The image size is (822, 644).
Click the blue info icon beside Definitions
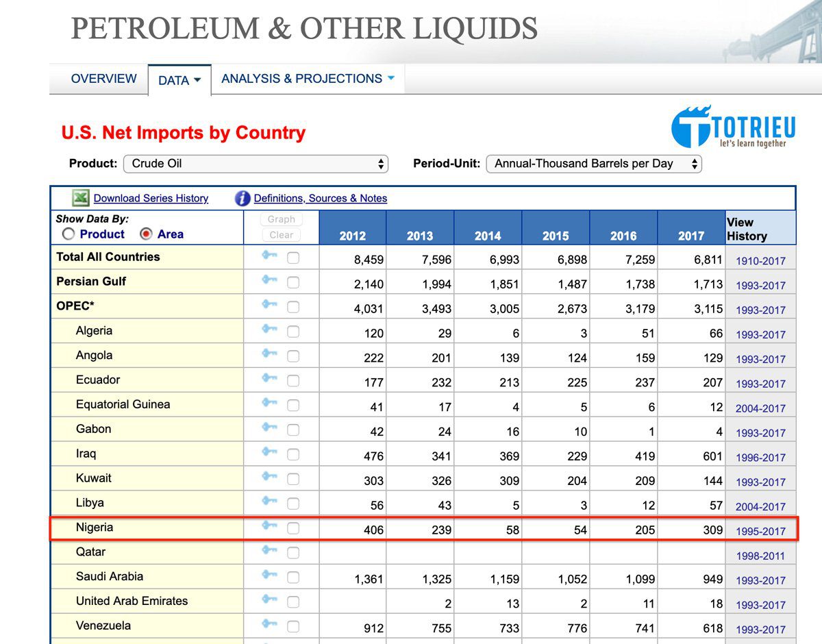point(242,198)
